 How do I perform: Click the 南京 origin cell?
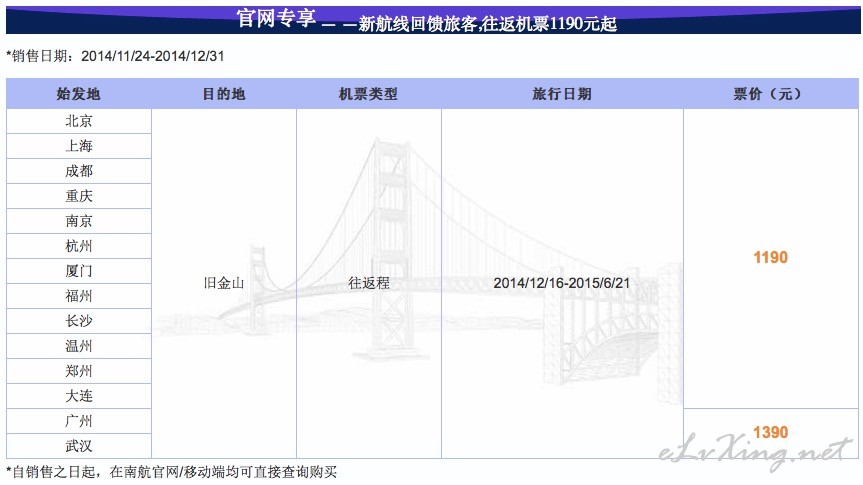click(x=79, y=221)
